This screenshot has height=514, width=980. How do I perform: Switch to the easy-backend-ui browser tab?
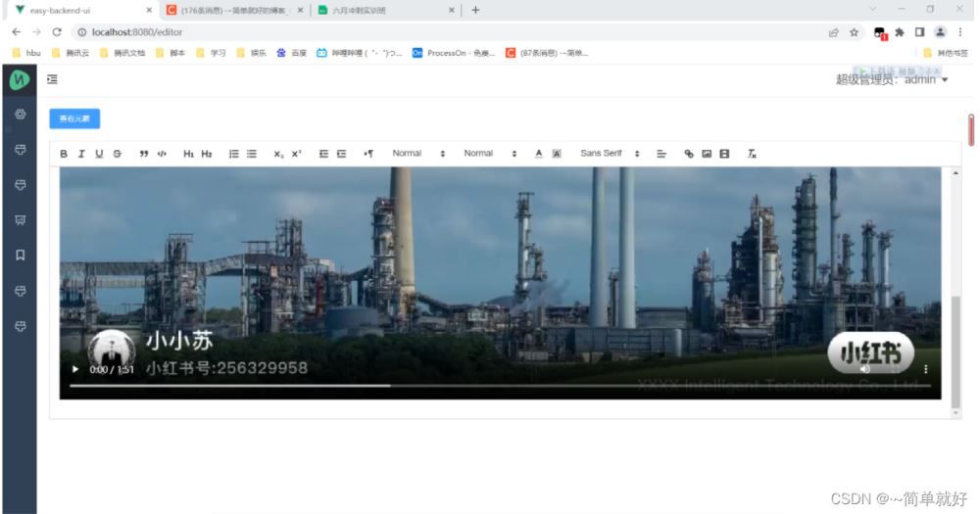pos(78,10)
